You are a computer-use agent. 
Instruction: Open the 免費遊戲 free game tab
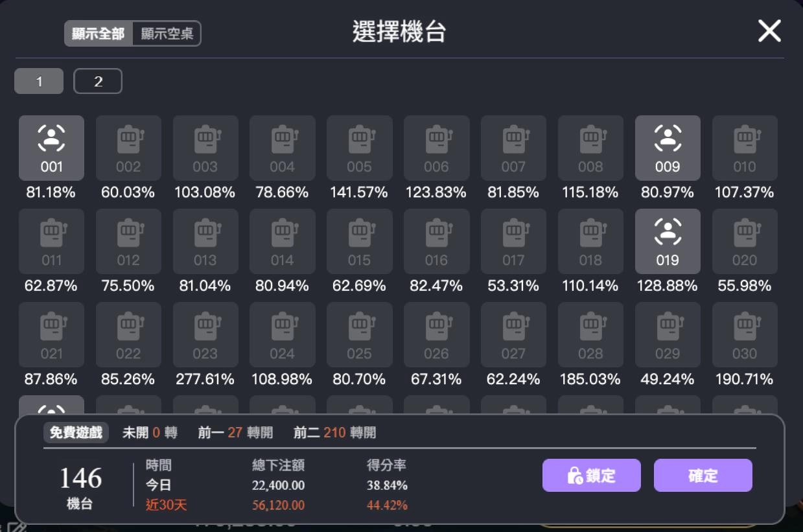76,433
